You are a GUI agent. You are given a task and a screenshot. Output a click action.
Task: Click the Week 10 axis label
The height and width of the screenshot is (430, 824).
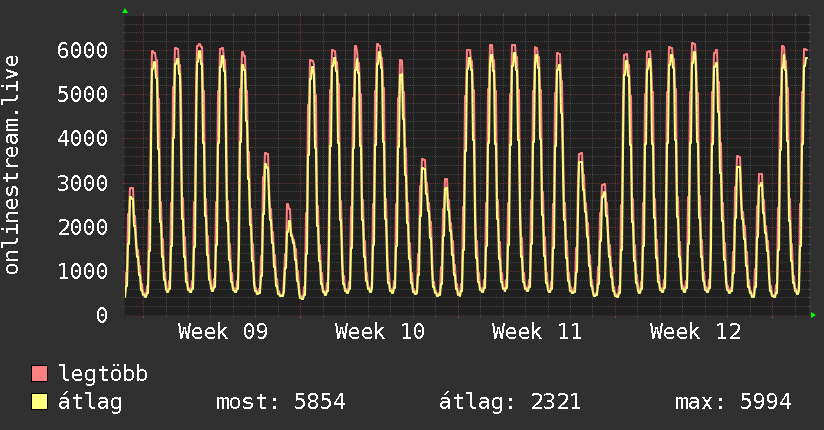pos(380,332)
